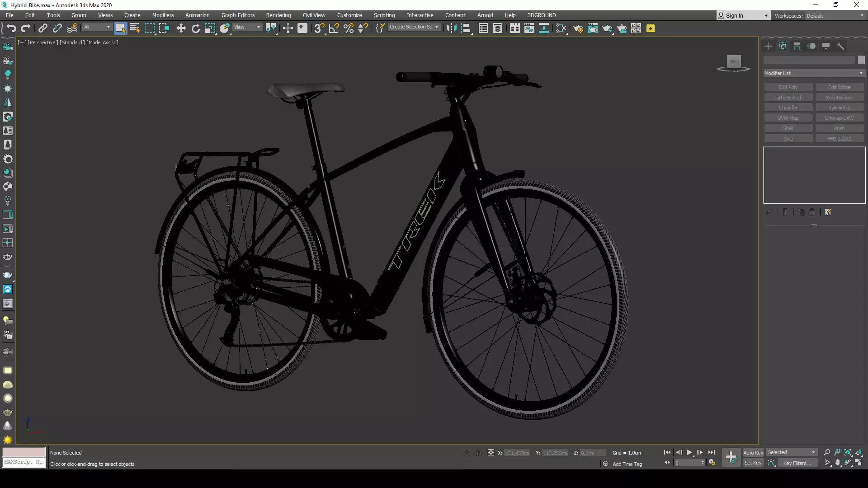Toggle Window/Crossing selection mode

pyautogui.click(x=164, y=28)
